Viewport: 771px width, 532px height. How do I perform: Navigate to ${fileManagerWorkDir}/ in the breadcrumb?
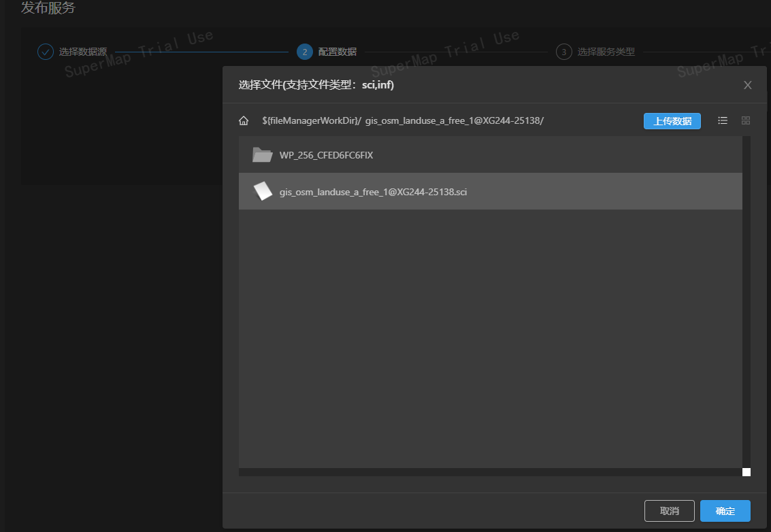[311, 121]
